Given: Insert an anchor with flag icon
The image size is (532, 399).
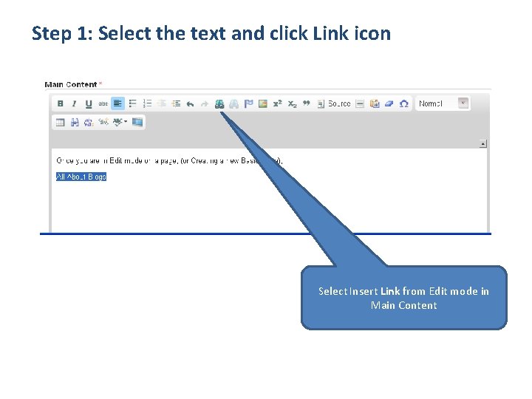Looking at the screenshot, I should pyautogui.click(x=248, y=103).
